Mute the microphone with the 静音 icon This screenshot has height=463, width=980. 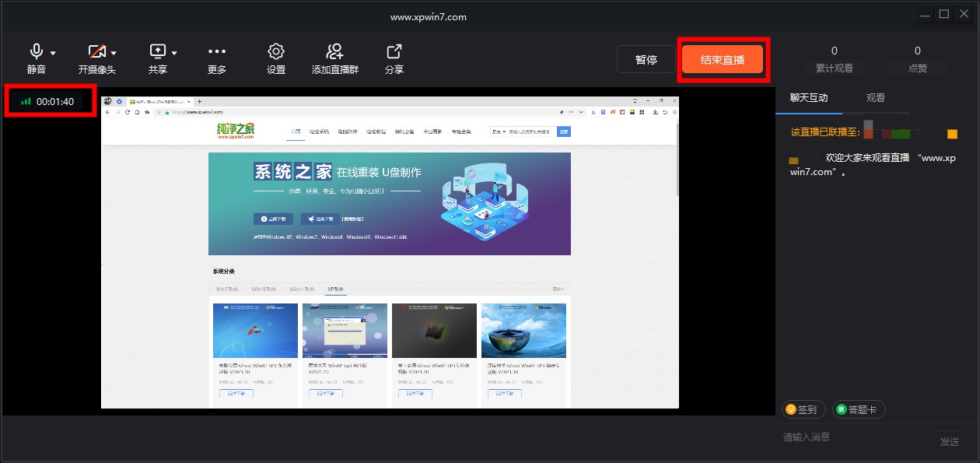36,51
